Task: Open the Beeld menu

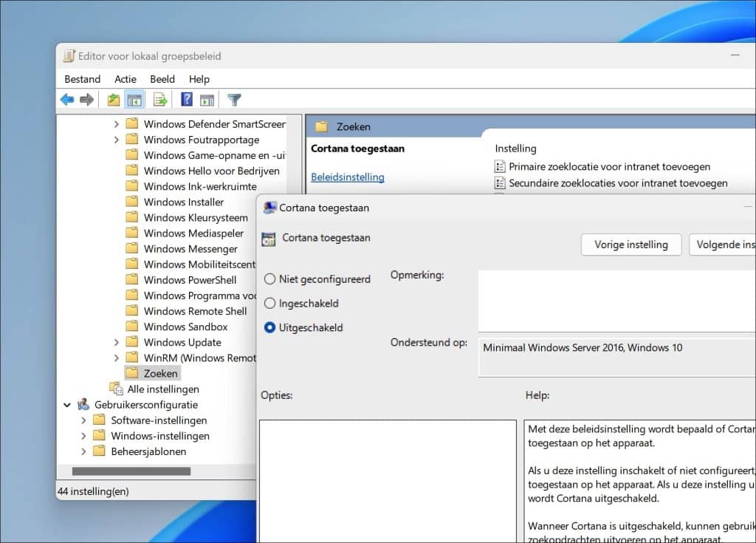Action: pos(162,79)
